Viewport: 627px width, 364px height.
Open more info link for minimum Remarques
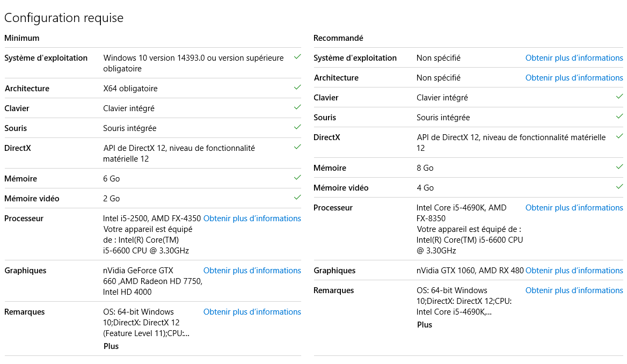coord(252,311)
